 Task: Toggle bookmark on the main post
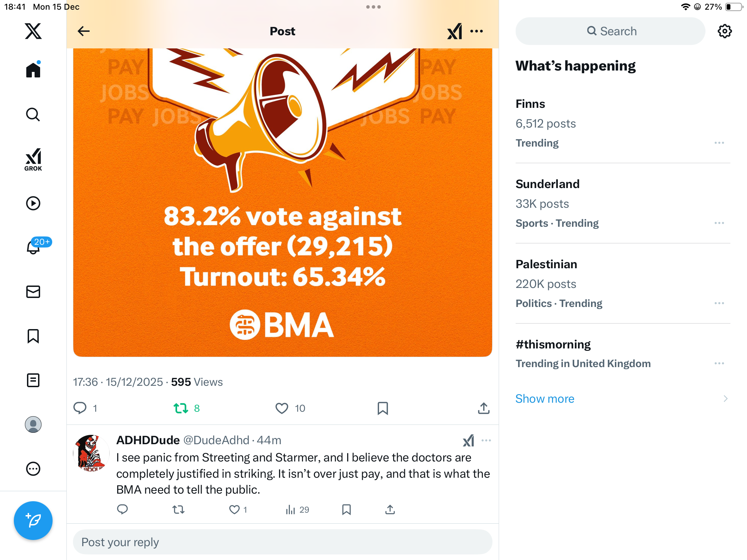tap(382, 408)
